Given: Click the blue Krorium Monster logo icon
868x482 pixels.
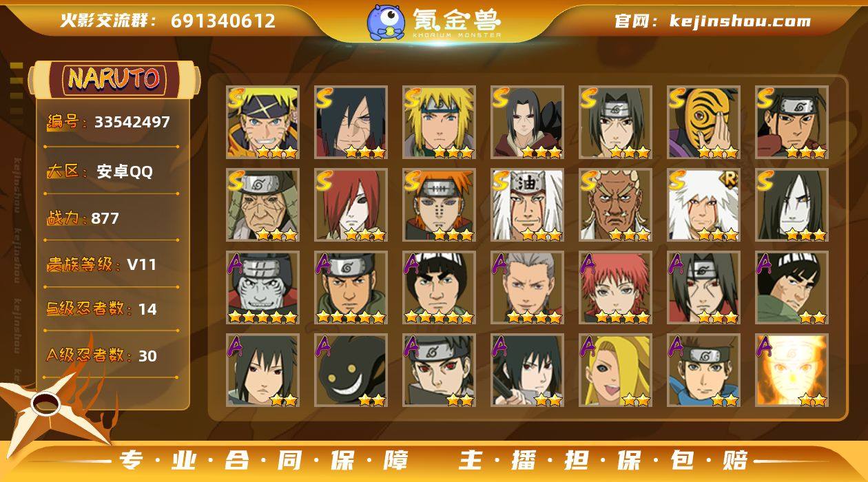Looking at the screenshot, I should pos(385,21).
